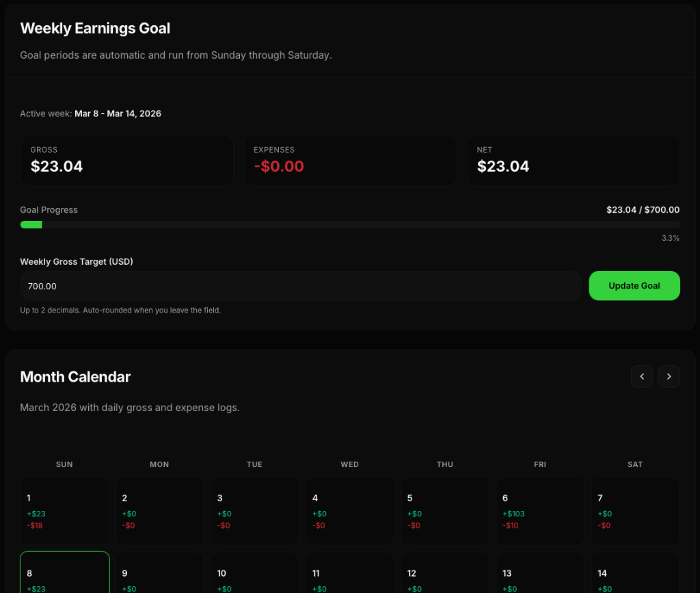
Task: Click the 3.3% progress percentage text
Action: pos(671,238)
